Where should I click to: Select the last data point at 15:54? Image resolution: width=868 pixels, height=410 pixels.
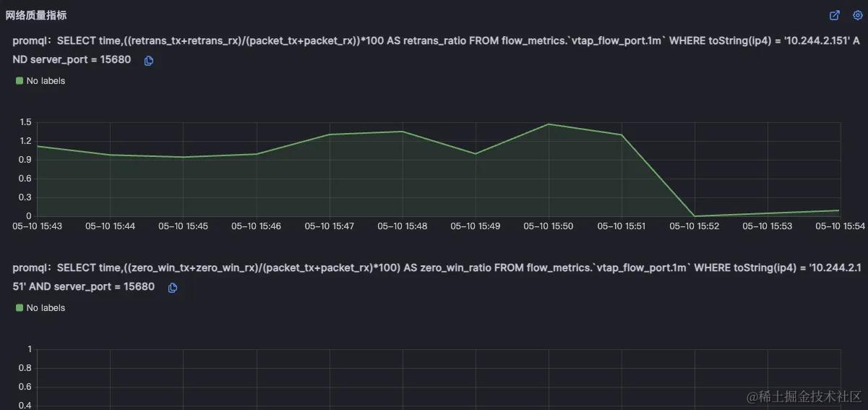(838, 210)
